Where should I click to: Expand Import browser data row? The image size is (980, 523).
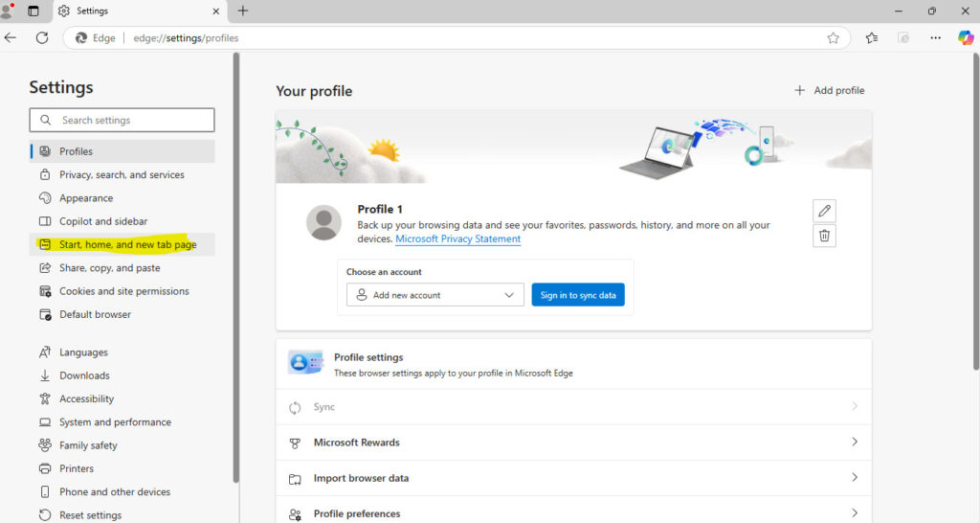pyautogui.click(x=574, y=478)
